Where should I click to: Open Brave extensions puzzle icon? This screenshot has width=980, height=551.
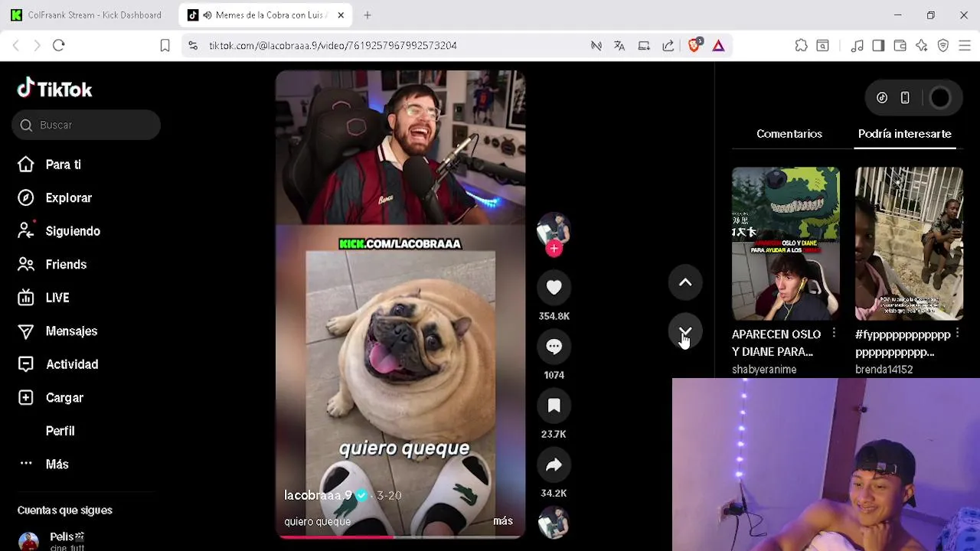pyautogui.click(x=801, y=45)
